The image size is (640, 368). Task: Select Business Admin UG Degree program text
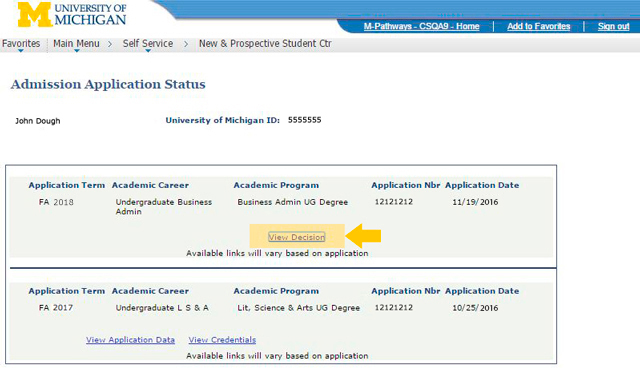point(293,202)
